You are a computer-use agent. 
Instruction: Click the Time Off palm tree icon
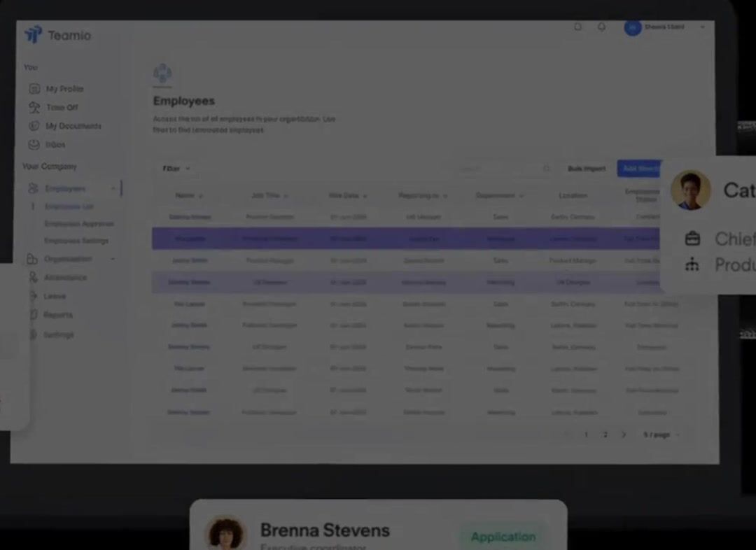pyautogui.click(x=34, y=107)
